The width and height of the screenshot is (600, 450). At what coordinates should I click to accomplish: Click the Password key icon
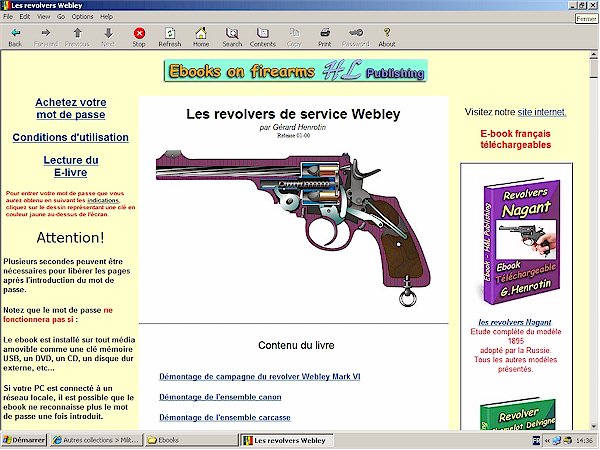tap(356, 33)
